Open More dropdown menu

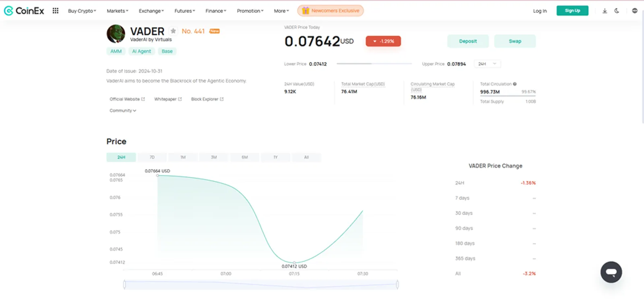pyautogui.click(x=281, y=11)
